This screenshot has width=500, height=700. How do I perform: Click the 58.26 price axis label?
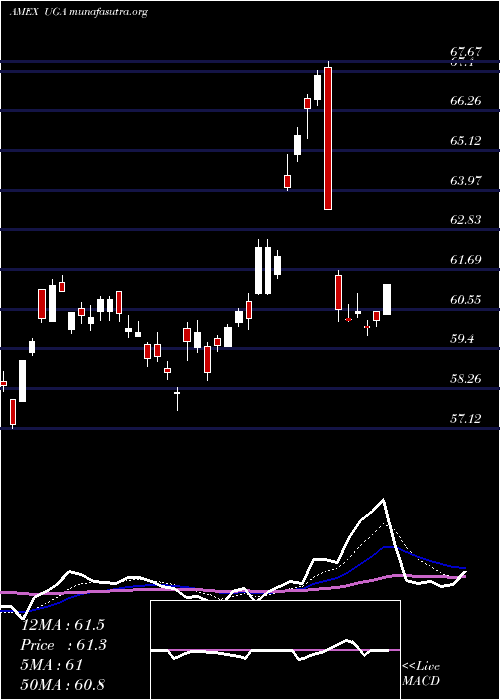466,379
